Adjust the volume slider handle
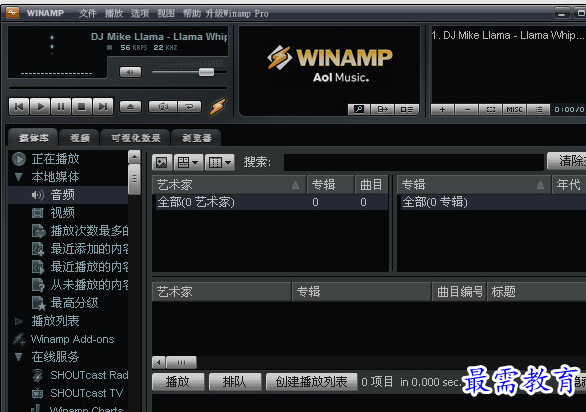This screenshot has width=586, height=412. 206,72
